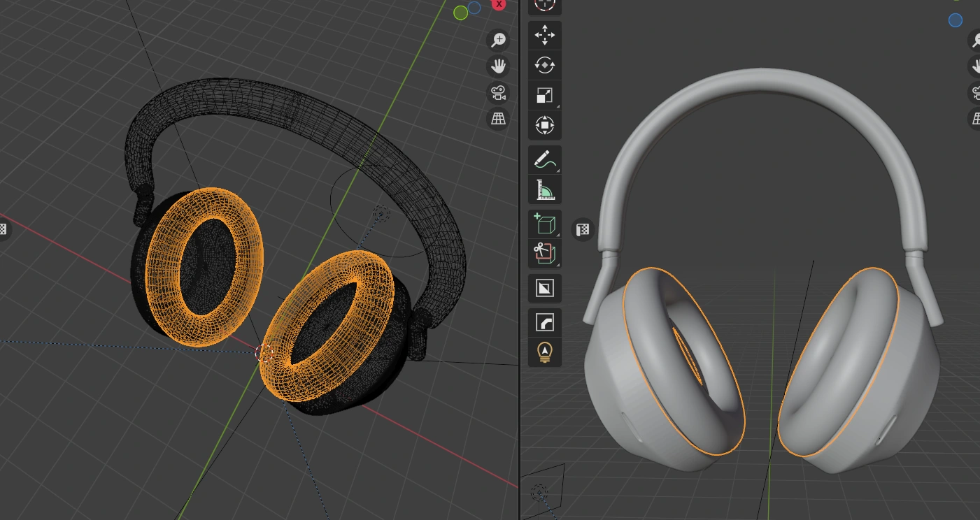The height and width of the screenshot is (520, 980).
Task: Click the checkered icon beside the shaded headband
Action: (x=583, y=229)
